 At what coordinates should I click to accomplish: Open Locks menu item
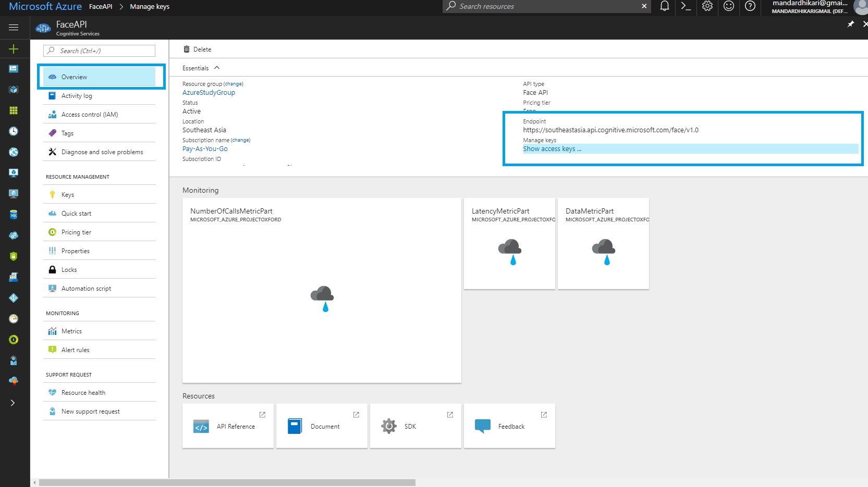[x=99, y=270]
